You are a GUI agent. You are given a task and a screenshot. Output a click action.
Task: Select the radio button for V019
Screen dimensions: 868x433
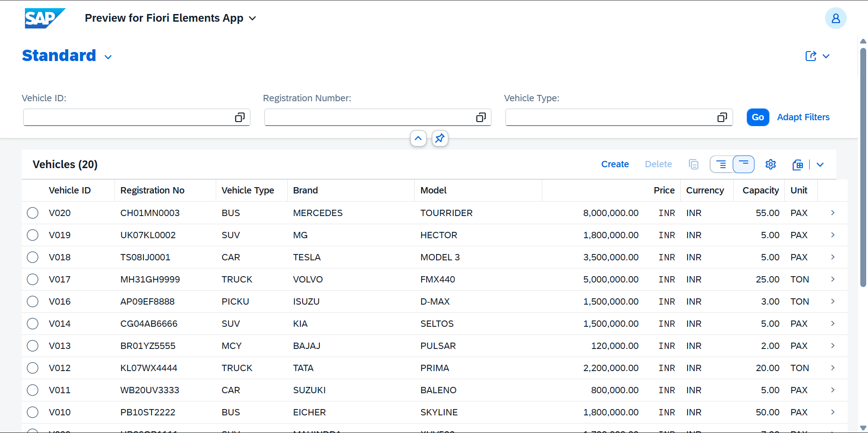[33, 235]
